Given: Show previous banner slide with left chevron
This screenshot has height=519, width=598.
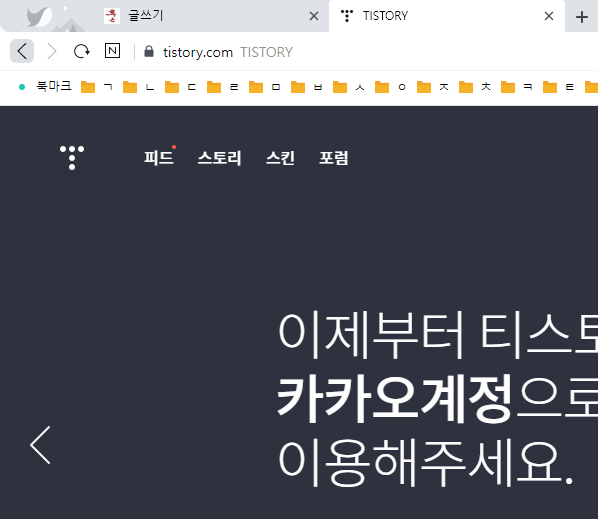Looking at the screenshot, I should 40,445.
